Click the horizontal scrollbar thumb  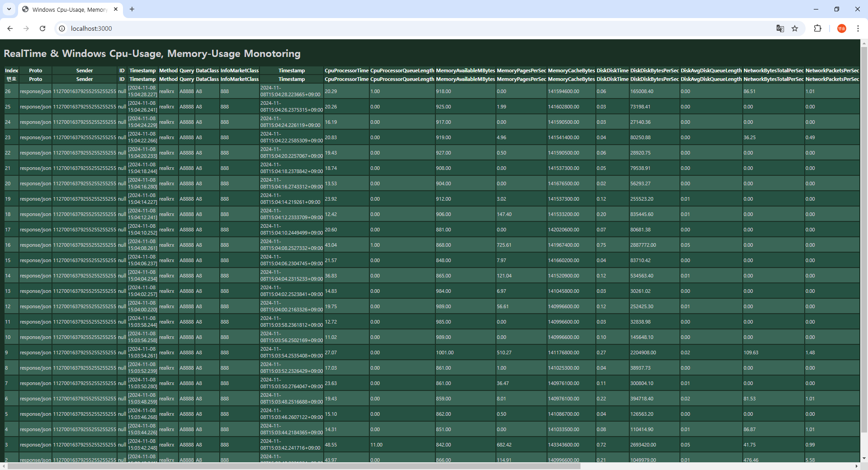pyautogui.click(x=294, y=466)
